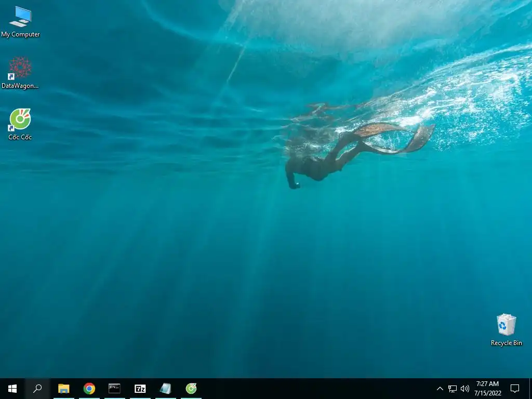The height and width of the screenshot is (399, 532).
Task: Open the notepad-like app in taskbar
Action: tap(166, 389)
